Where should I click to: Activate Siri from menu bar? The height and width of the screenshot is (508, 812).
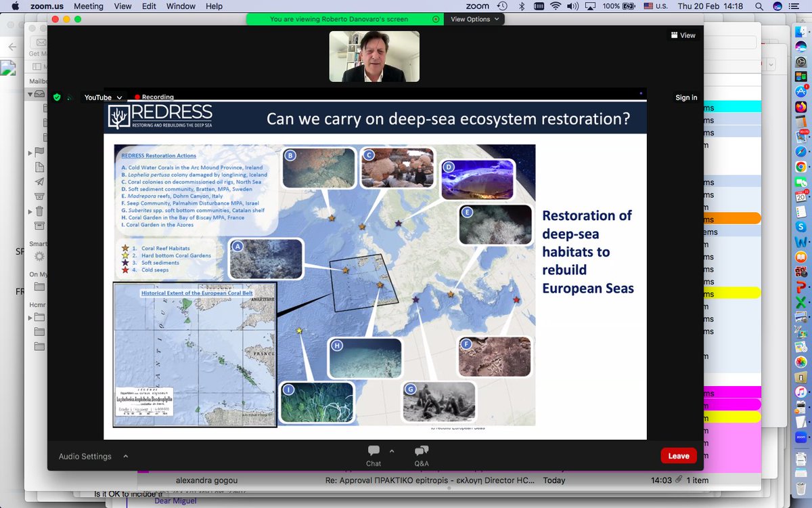tap(777, 6)
